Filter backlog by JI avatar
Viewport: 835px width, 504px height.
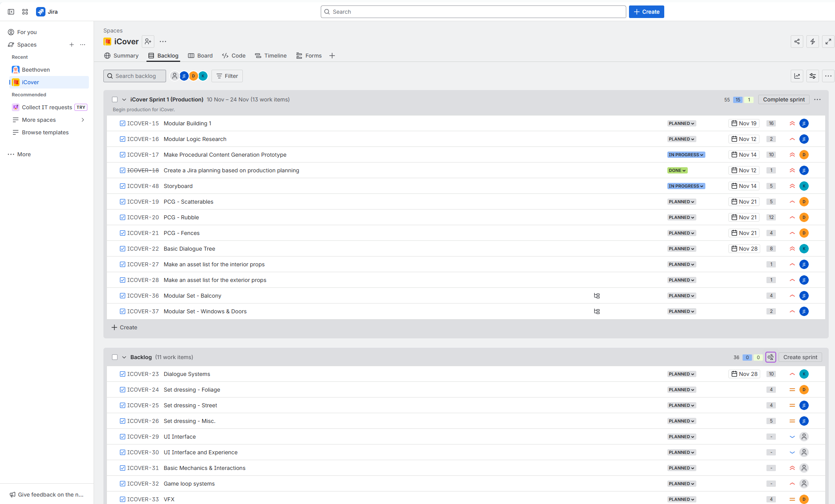pyautogui.click(x=184, y=76)
